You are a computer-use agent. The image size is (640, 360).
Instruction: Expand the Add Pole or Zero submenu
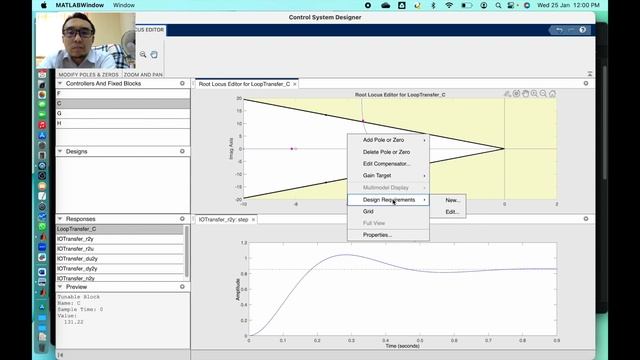tap(388, 140)
